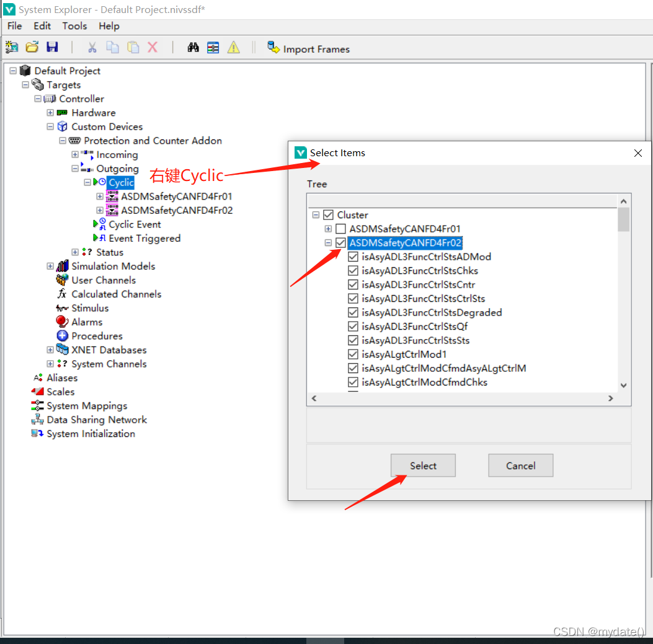Click the Cancel button
This screenshot has width=653, height=644.
click(520, 465)
